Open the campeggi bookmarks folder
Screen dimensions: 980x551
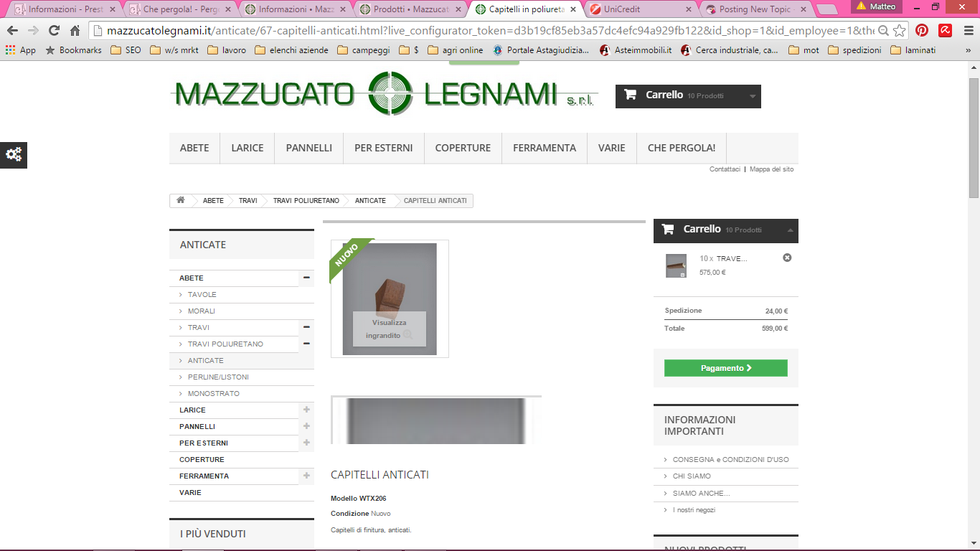364,50
